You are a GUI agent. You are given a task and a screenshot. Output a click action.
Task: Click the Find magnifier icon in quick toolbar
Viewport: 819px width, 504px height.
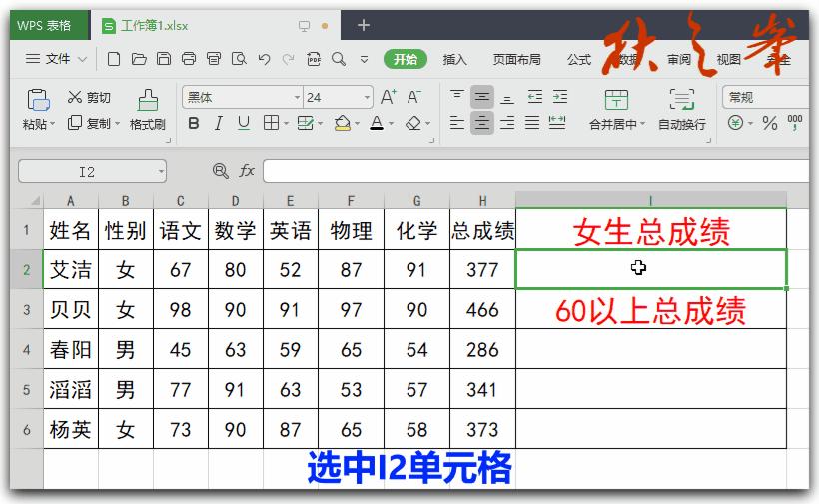pos(339,59)
